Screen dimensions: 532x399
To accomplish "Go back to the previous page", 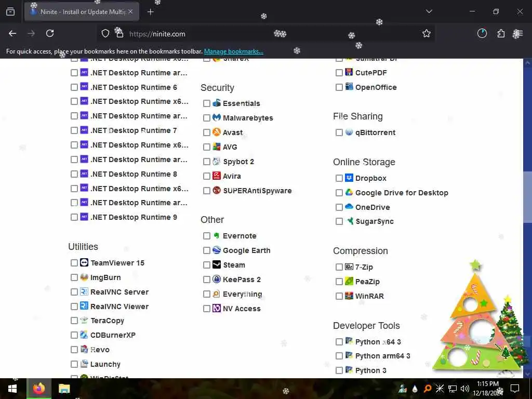I will pyautogui.click(x=12, y=33).
